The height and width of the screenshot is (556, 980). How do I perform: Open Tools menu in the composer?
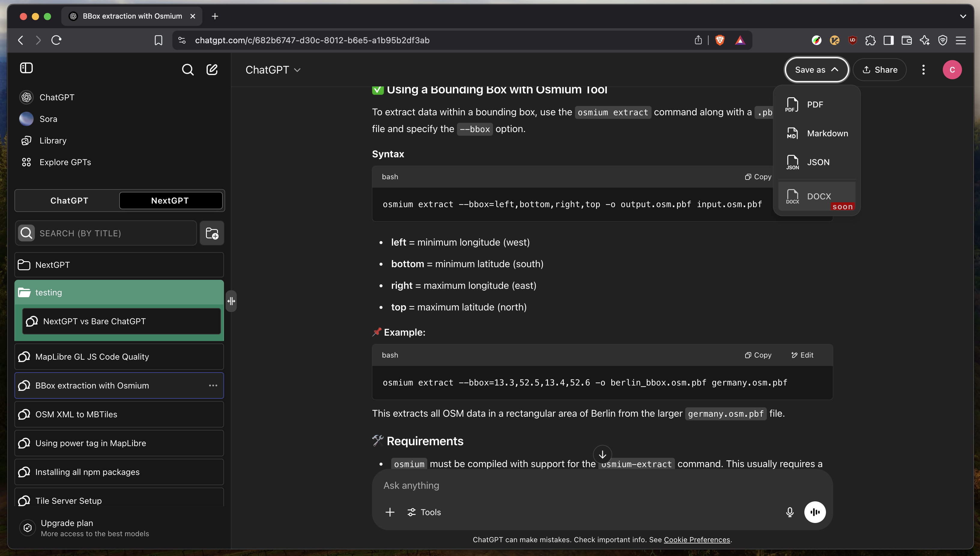coord(424,512)
